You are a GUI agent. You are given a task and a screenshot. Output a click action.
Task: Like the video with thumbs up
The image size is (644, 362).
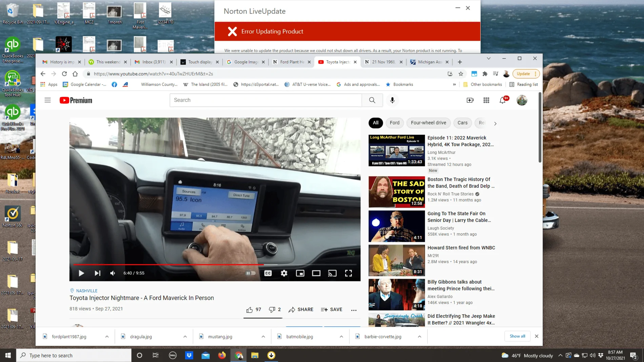pyautogui.click(x=254, y=310)
